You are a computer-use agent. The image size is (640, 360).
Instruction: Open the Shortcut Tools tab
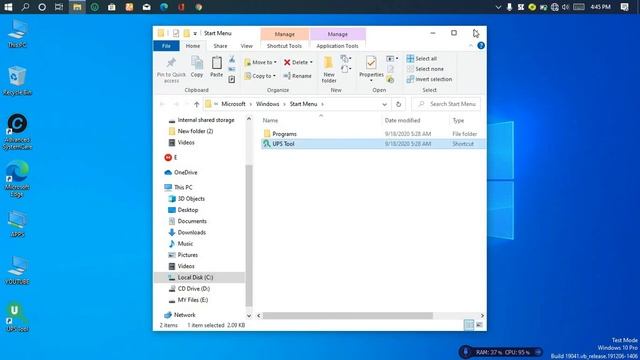coord(284,46)
